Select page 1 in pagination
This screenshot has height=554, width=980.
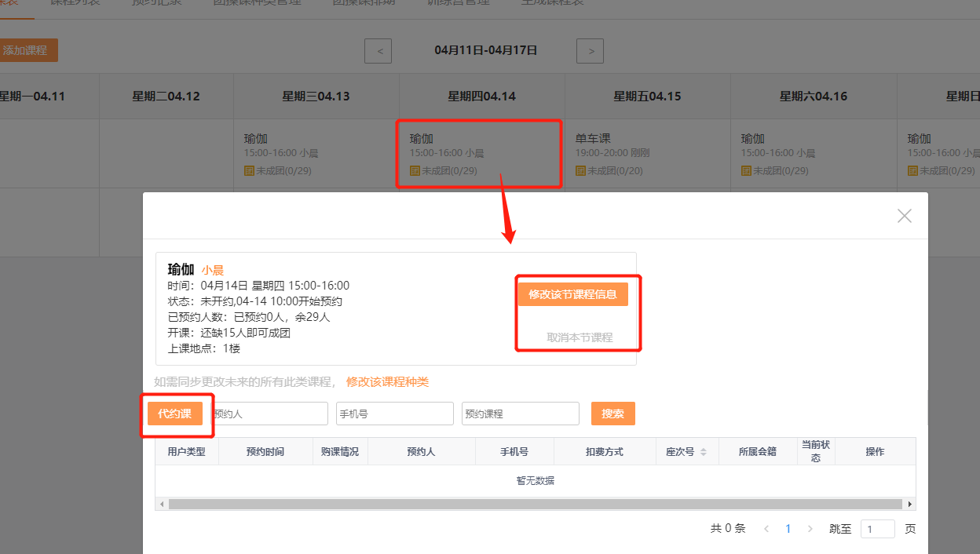point(788,529)
